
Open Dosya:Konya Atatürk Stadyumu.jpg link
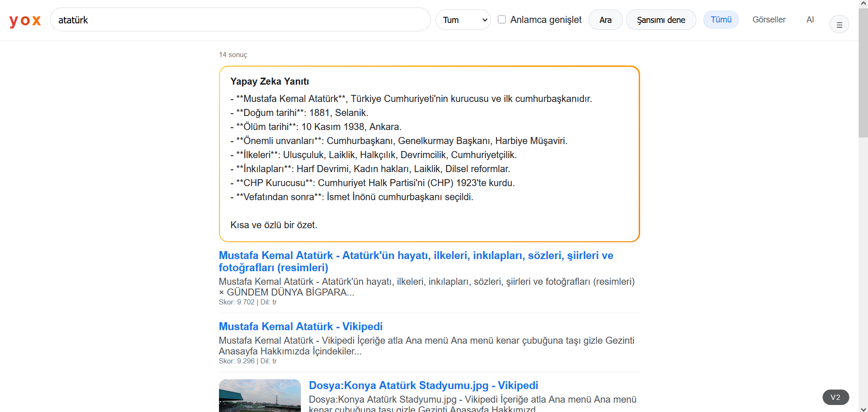[423, 385]
